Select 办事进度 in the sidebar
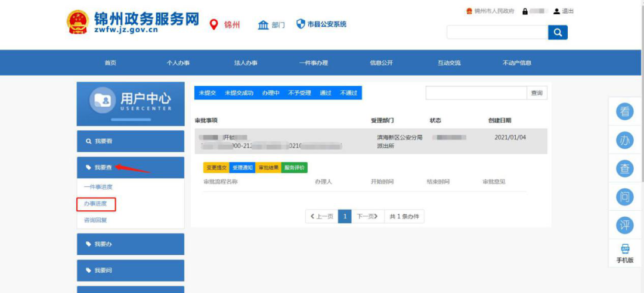Screen dimensions: 644x293 (95, 204)
